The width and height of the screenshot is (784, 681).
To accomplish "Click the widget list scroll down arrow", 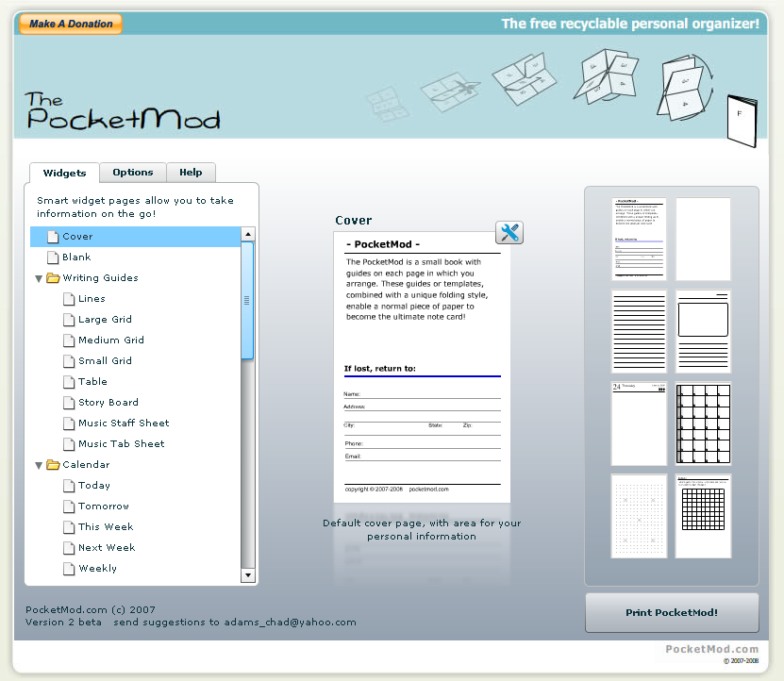I will pos(248,575).
